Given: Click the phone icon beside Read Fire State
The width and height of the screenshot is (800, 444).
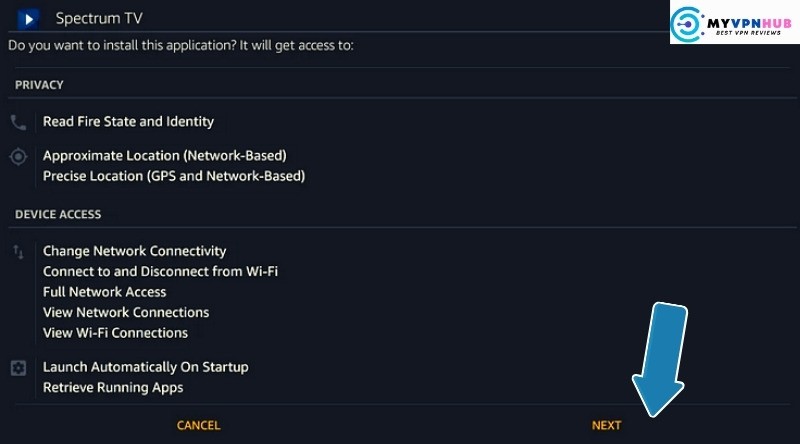Looking at the screenshot, I should pyautogui.click(x=18, y=122).
